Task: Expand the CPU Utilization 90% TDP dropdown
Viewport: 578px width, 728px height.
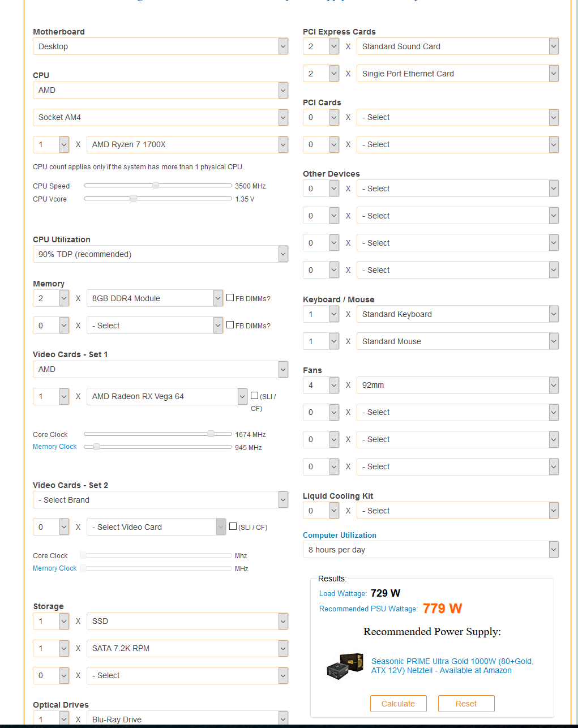Action: tap(160, 254)
